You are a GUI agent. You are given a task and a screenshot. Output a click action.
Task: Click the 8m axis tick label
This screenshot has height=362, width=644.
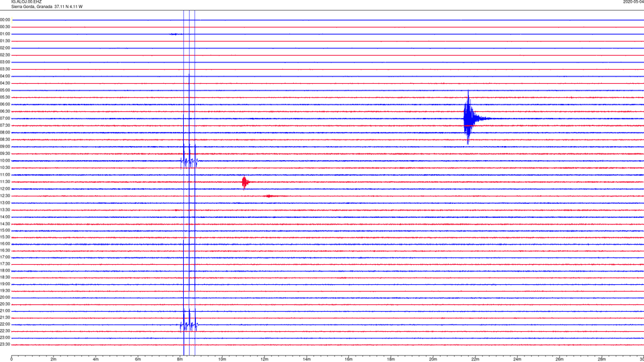tap(180, 359)
